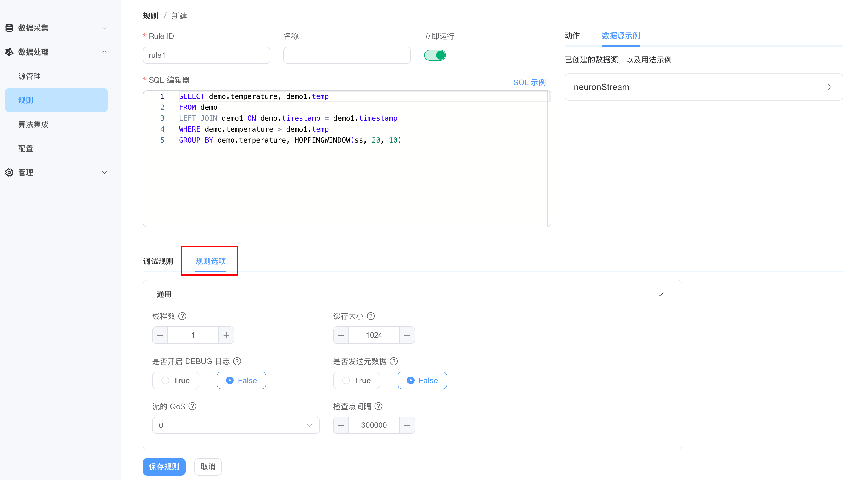Expand the 数据采集 sidebar menu
The height and width of the screenshot is (480, 868).
[56, 28]
